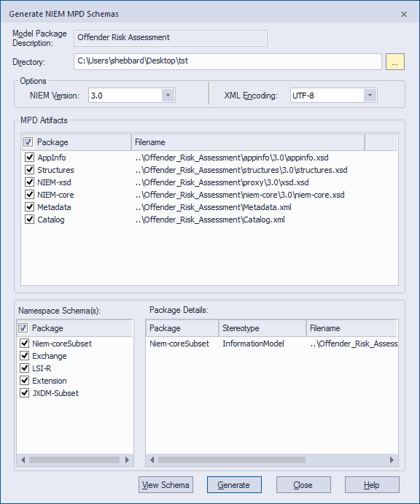Click the Stereotype column header
The height and width of the screenshot is (504, 420).
coord(262,328)
